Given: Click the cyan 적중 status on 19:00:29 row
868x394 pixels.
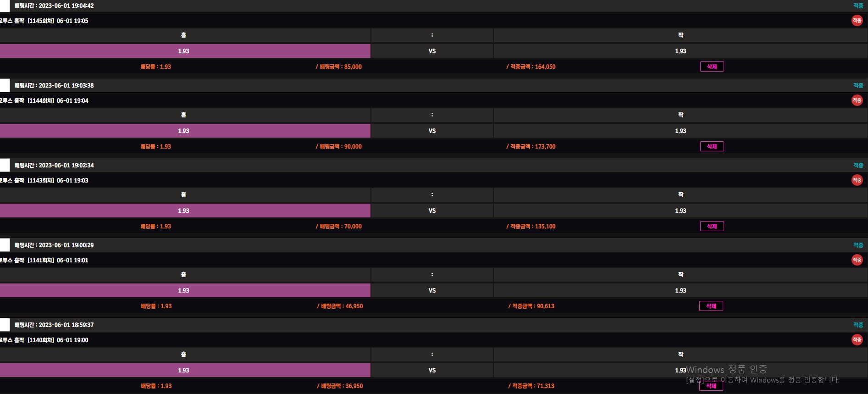Looking at the screenshot, I should [x=858, y=245].
